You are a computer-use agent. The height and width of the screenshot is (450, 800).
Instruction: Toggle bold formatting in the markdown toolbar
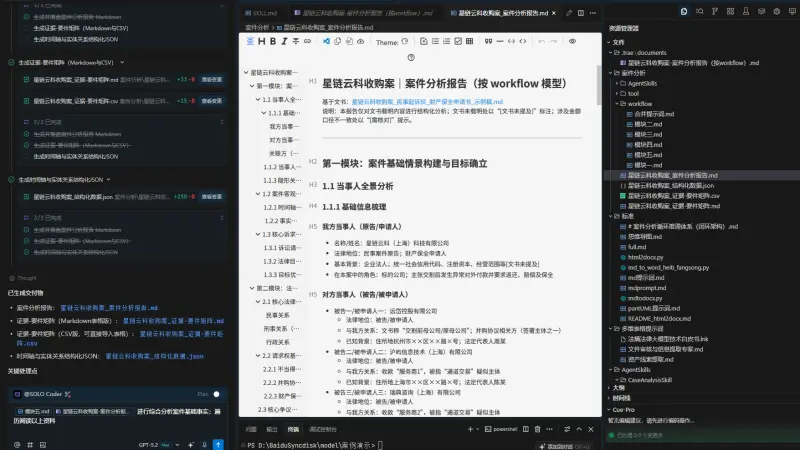tap(273, 41)
